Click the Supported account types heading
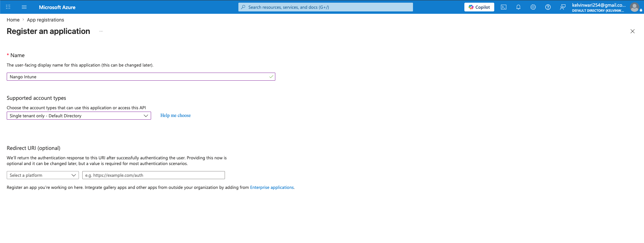This screenshot has height=243, width=644. coord(36,98)
